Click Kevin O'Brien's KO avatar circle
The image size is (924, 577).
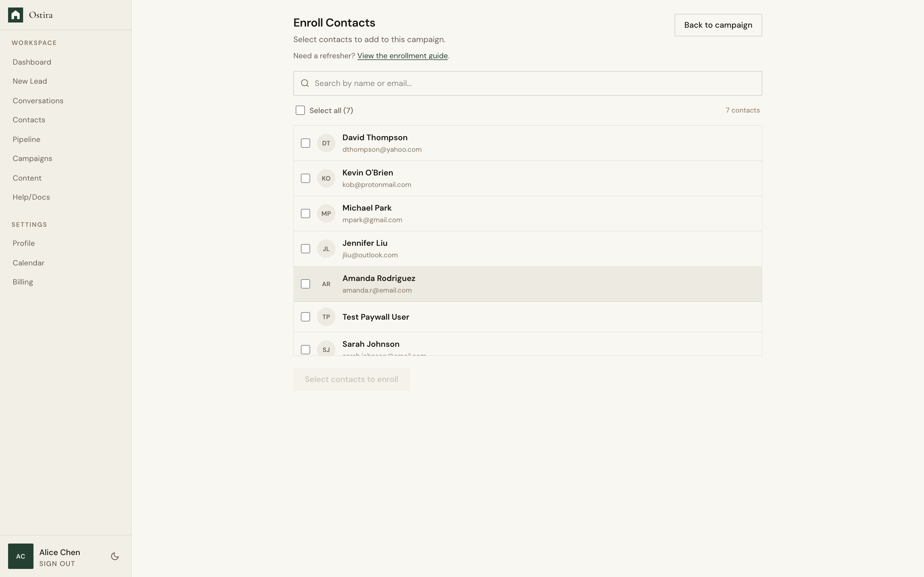point(326,178)
